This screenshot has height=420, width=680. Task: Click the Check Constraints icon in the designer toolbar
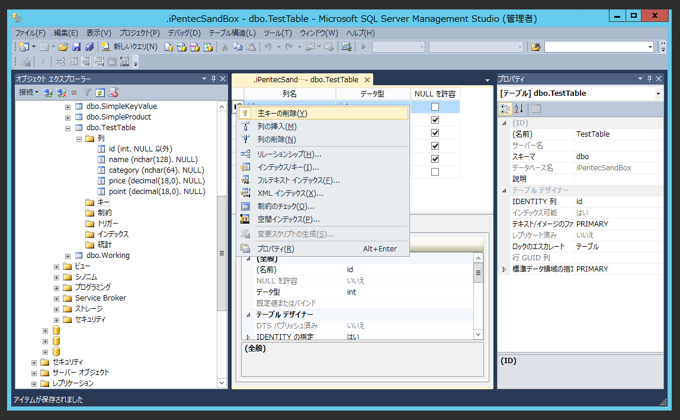pos(112,62)
